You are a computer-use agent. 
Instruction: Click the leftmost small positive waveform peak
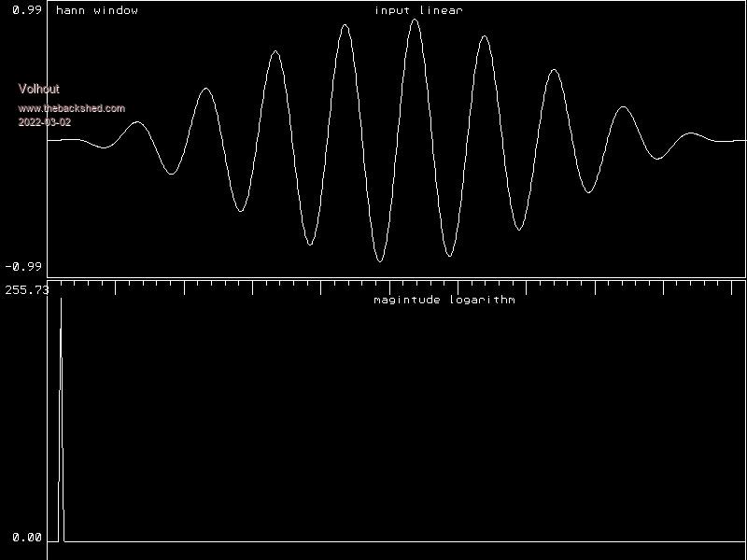point(137,122)
